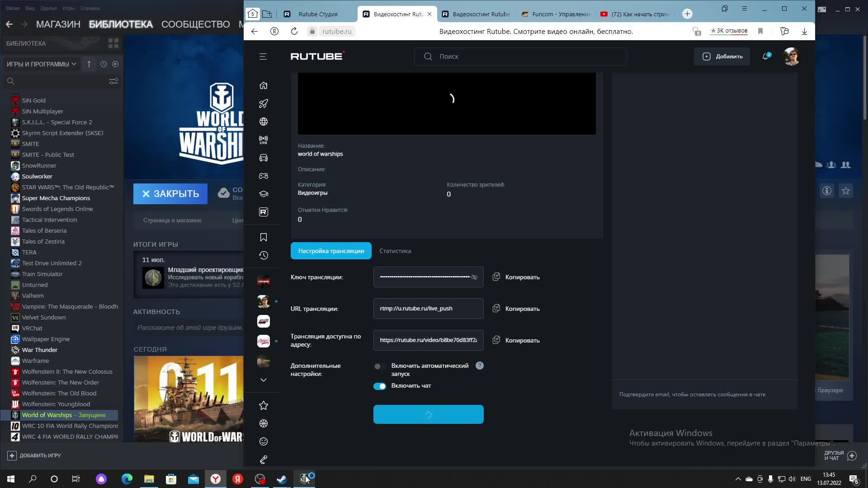Open the Rutube Студия browser tab

[x=318, y=14]
